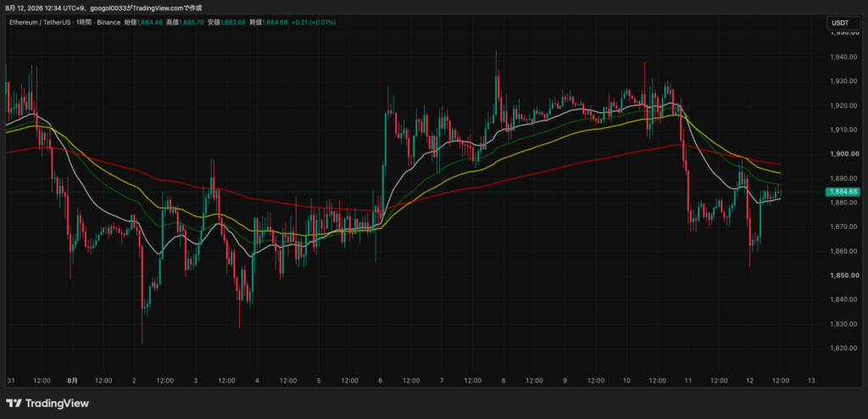Click the 3 date label on time axis
The height and width of the screenshot is (419, 868).
[x=196, y=381]
